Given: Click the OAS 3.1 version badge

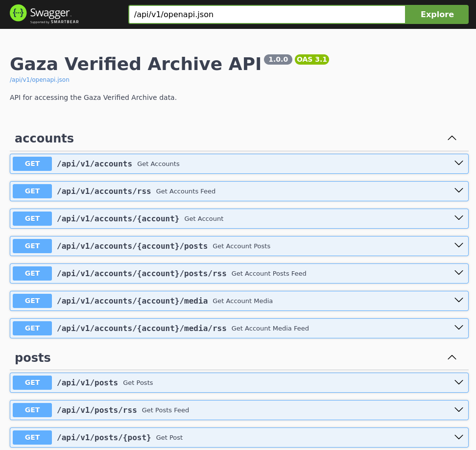Looking at the screenshot, I should (311, 60).
